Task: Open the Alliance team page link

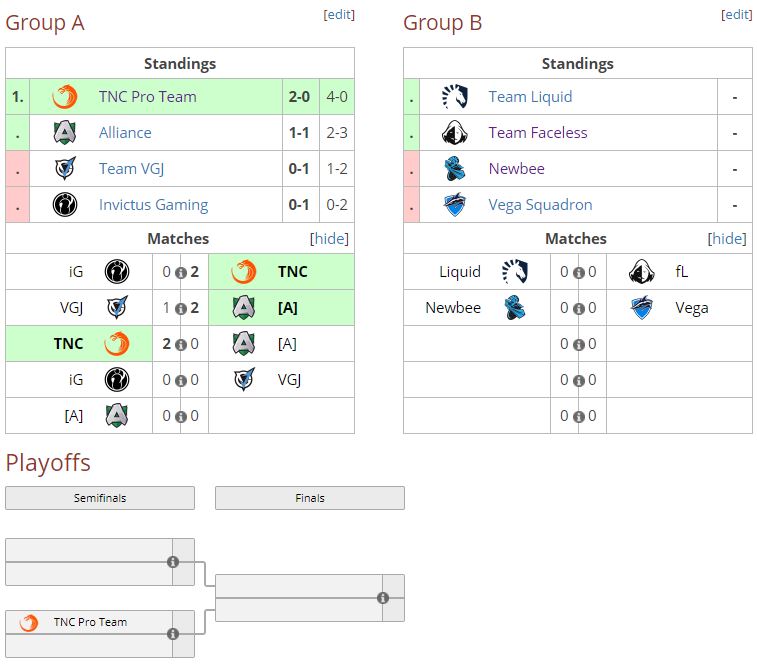Action: 125,133
